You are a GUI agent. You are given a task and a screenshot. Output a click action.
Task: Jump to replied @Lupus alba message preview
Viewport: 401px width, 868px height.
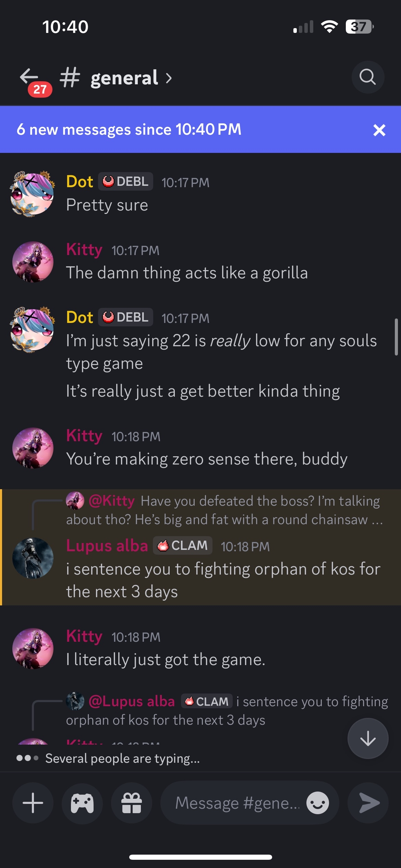pyautogui.click(x=226, y=711)
